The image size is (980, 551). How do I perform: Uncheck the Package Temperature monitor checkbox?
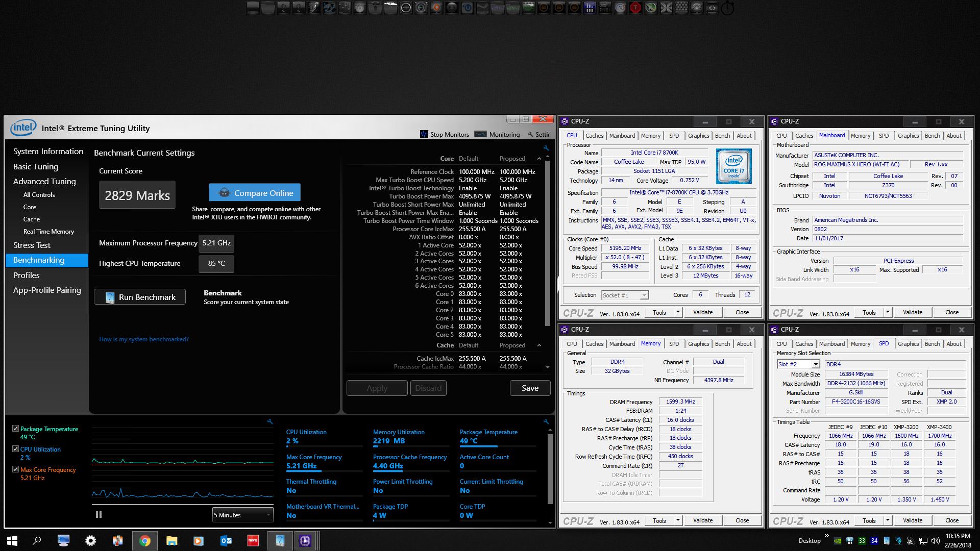[16, 429]
